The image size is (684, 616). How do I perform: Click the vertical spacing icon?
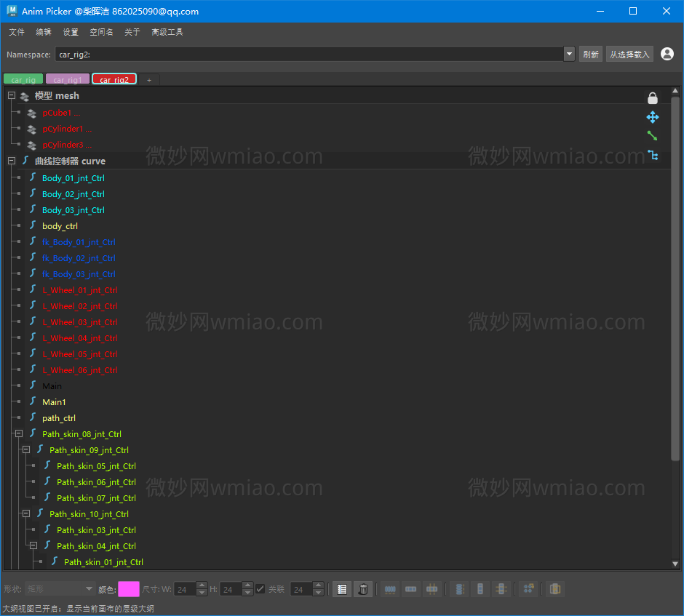(480, 589)
